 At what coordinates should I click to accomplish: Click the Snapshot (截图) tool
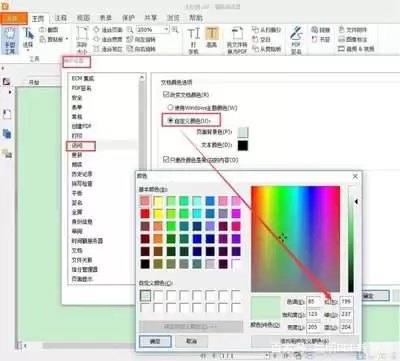click(49, 30)
